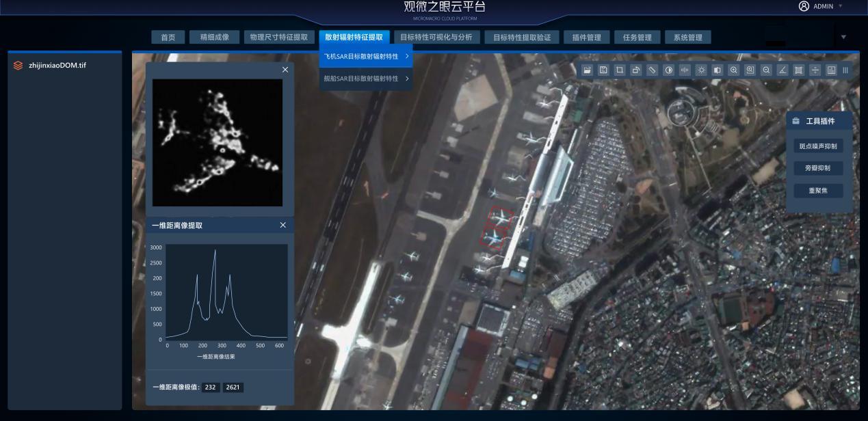Click the 旁瓣抑制 plugin button
The height and width of the screenshot is (421, 868).
tap(818, 168)
